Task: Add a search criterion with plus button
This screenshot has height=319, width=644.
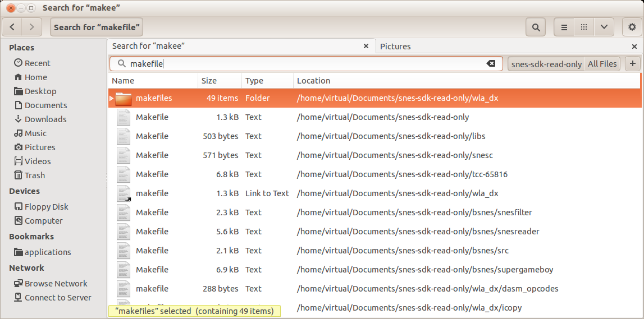Action: 633,64
